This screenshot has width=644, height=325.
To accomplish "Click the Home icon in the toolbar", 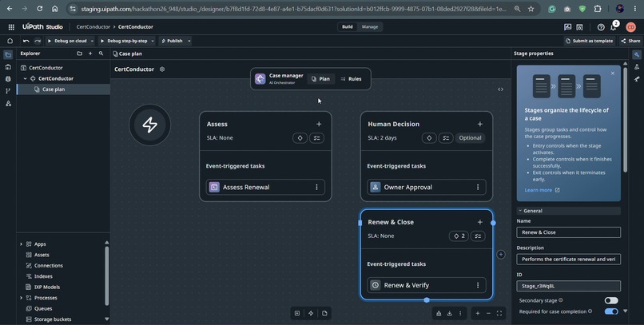I will coord(10,41).
